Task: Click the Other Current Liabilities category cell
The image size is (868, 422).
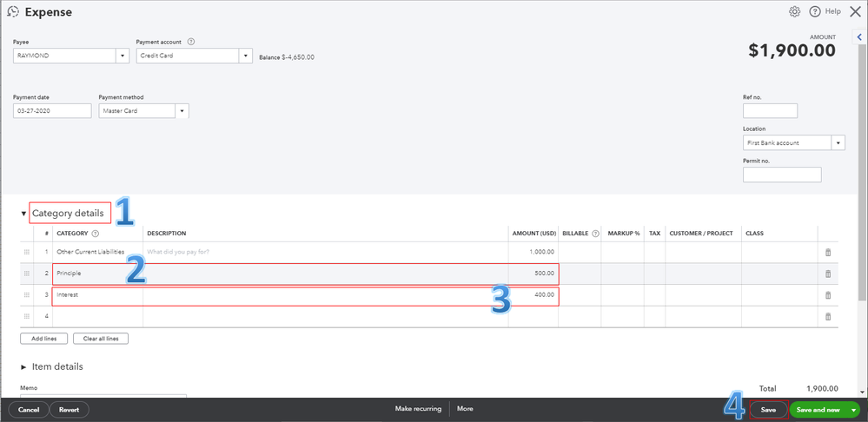Action: pos(98,252)
